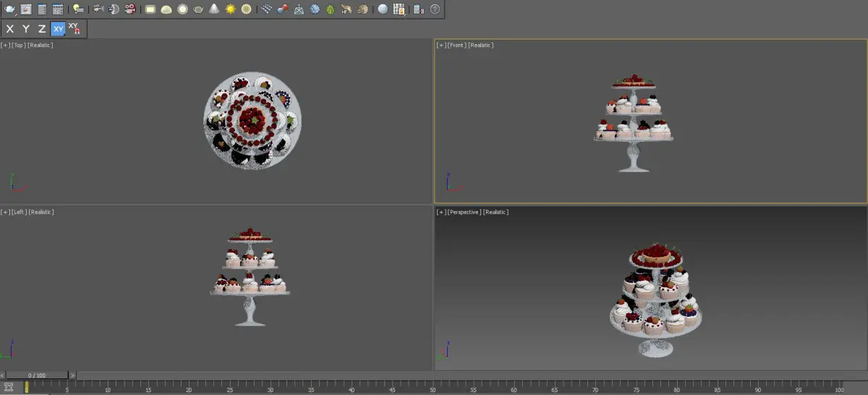Click the wireframe tetrahedron icon
The height and width of the screenshot is (395, 868).
299,9
